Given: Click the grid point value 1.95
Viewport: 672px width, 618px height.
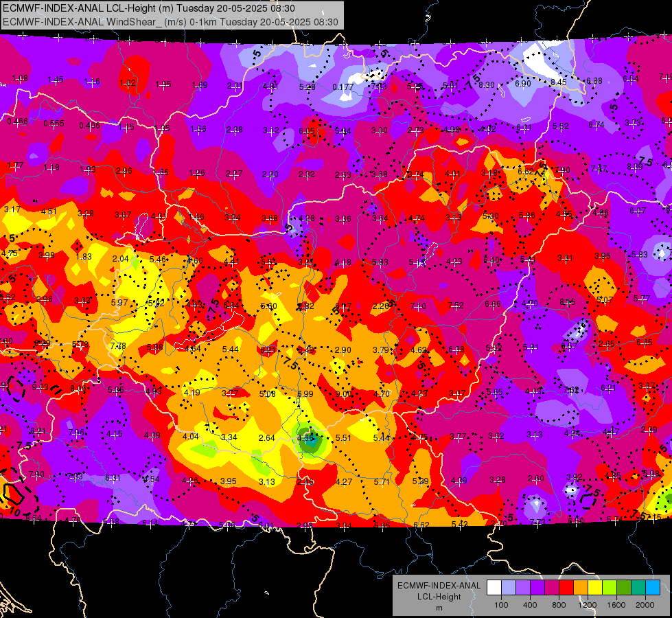Looking at the screenshot, I should (163, 84).
